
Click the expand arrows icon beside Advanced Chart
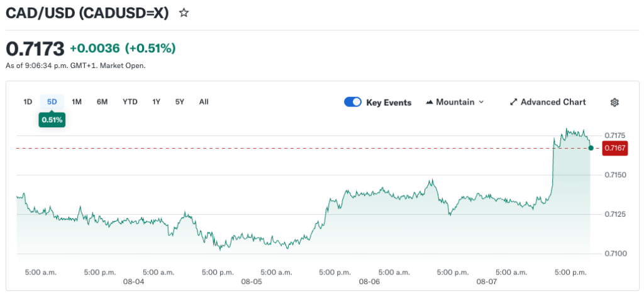coord(513,102)
